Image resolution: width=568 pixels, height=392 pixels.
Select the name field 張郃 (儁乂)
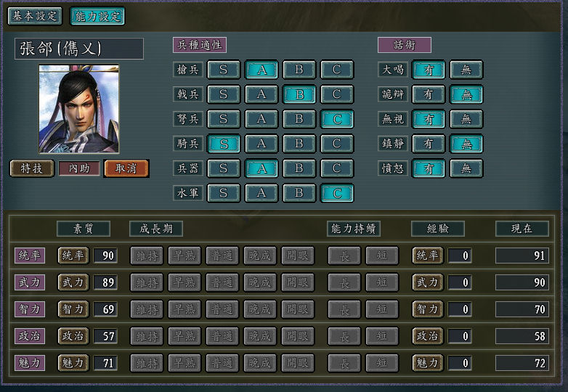(x=79, y=49)
